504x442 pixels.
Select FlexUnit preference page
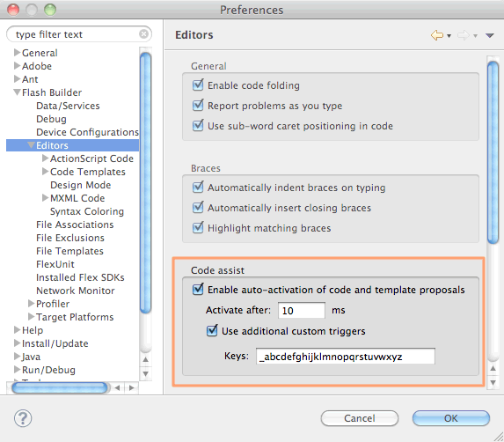55,264
